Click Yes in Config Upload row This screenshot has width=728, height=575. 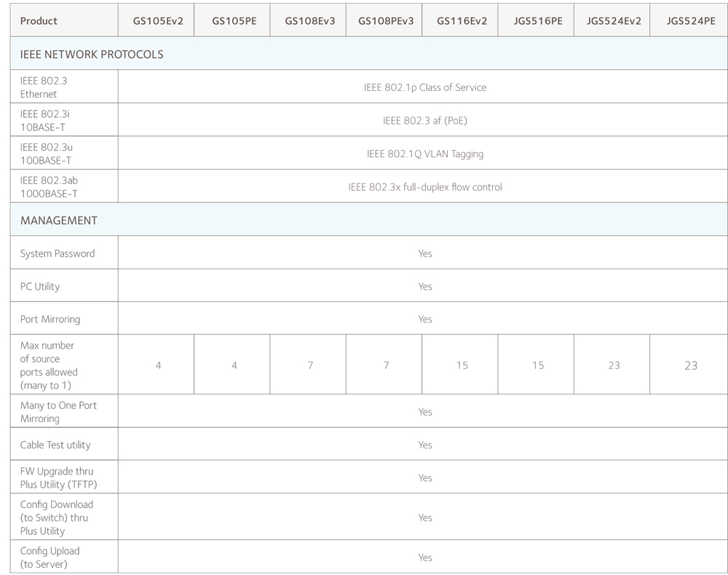(425, 558)
